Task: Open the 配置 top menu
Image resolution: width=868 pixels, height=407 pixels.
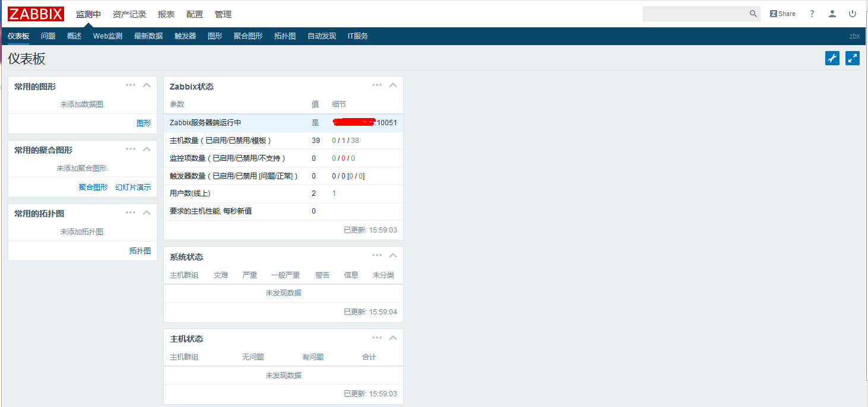Action: [x=195, y=14]
